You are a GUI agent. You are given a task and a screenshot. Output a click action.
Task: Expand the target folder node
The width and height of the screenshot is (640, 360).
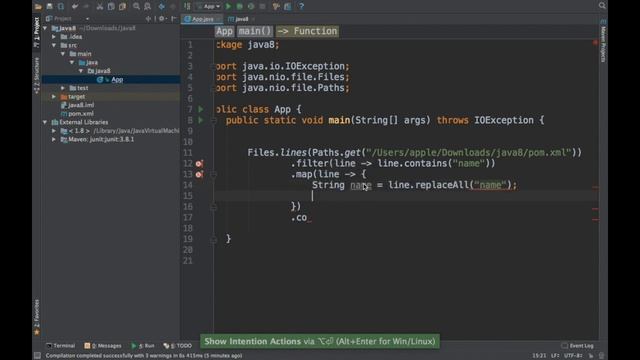[54, 97]
